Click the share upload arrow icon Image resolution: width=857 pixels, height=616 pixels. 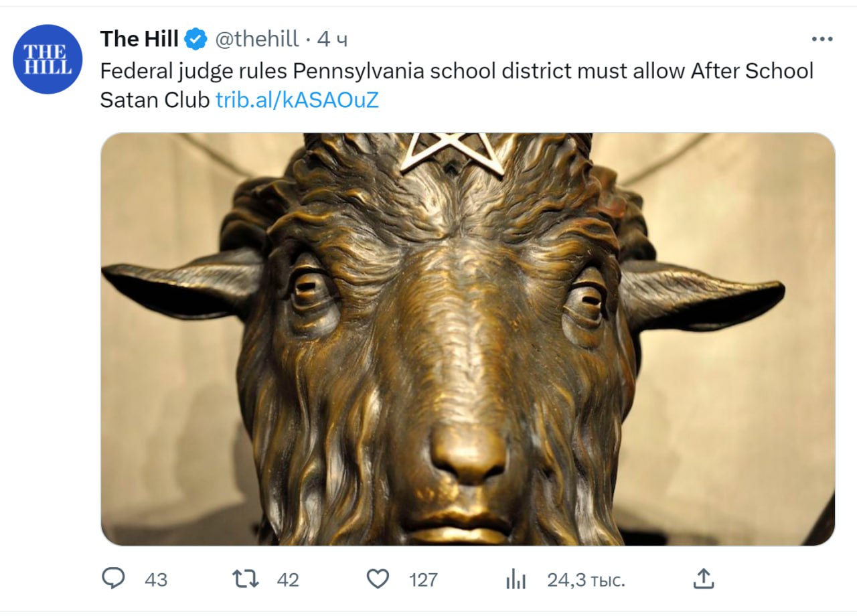[703, 579]
